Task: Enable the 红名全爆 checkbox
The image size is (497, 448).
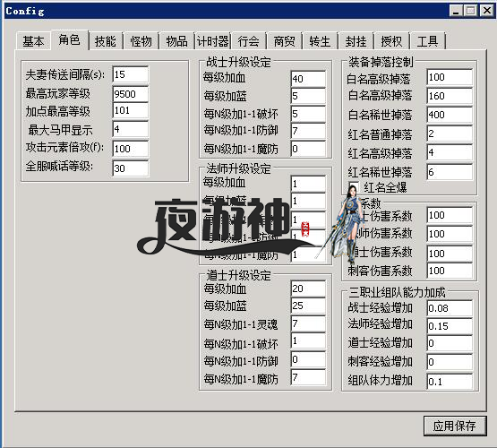Action: (x=354, y=187)
